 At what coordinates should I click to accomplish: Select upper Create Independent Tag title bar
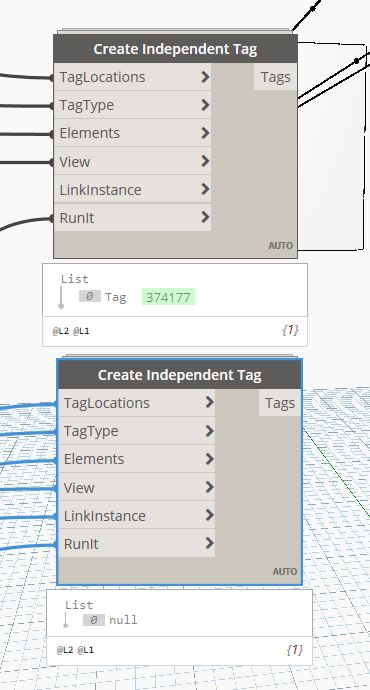click(x=176, y=49)
